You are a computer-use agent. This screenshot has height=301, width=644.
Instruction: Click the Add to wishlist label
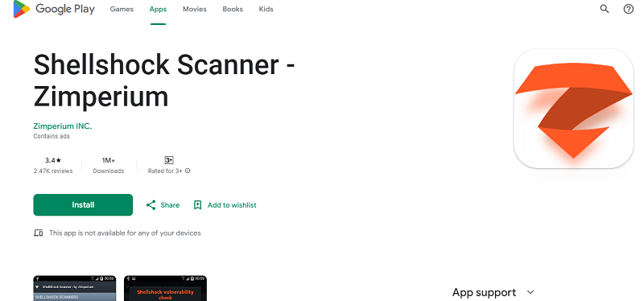pos(232,205)
